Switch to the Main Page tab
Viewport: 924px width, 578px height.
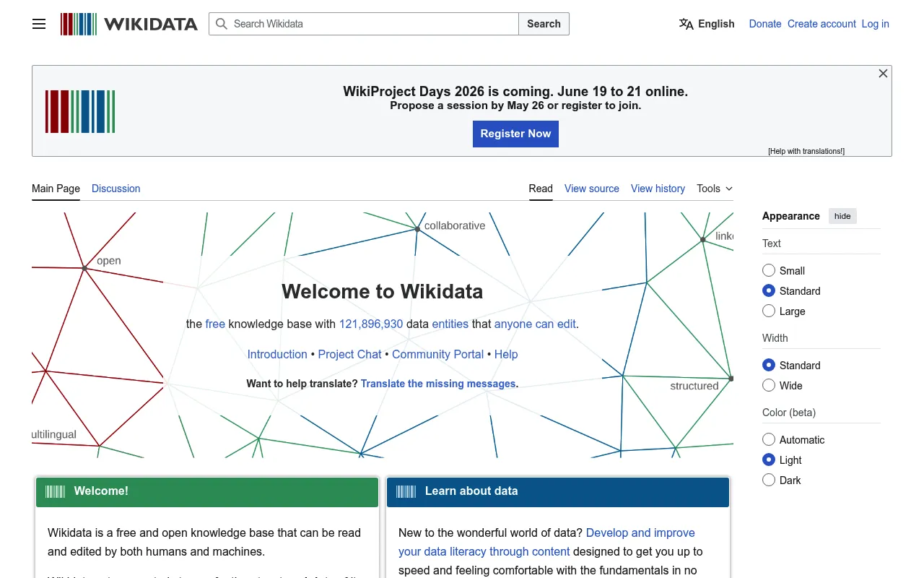coord(56,189)
